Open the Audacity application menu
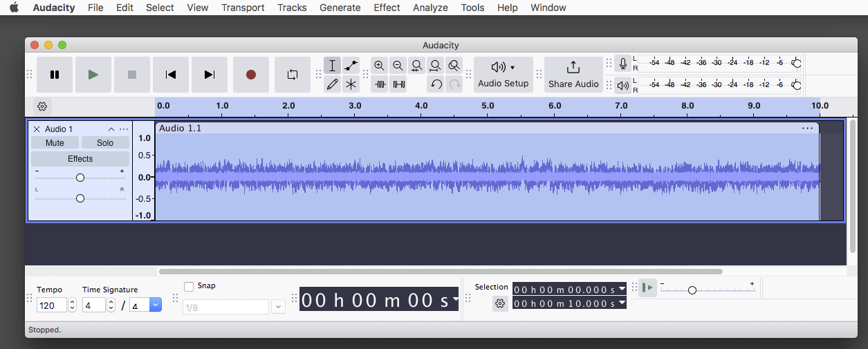Viewport: 868px width, 349px height. tap(54, 8)
